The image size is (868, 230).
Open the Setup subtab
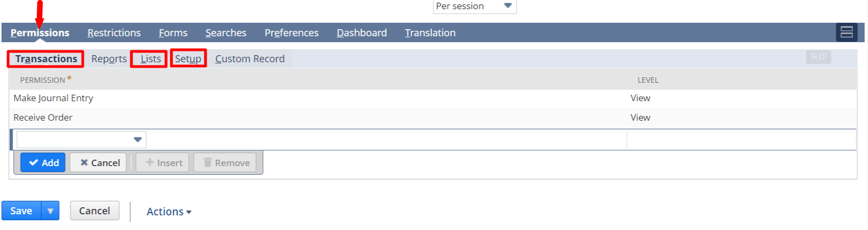click(x=188, y=58)
